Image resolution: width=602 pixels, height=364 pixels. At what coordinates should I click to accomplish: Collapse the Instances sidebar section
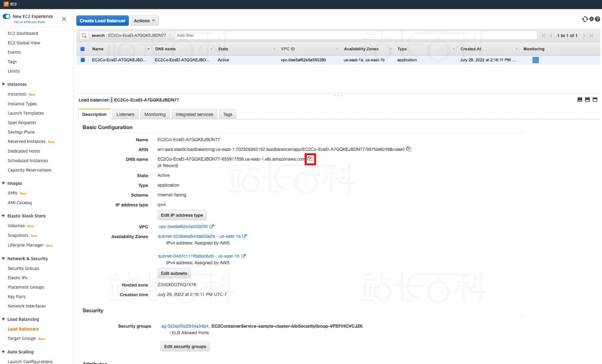coord(4,84)
